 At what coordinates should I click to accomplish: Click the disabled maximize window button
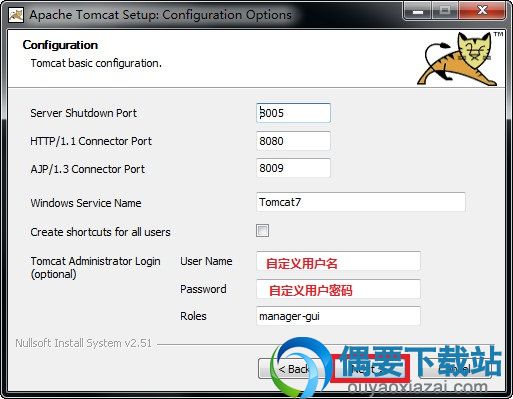(445, 11)
